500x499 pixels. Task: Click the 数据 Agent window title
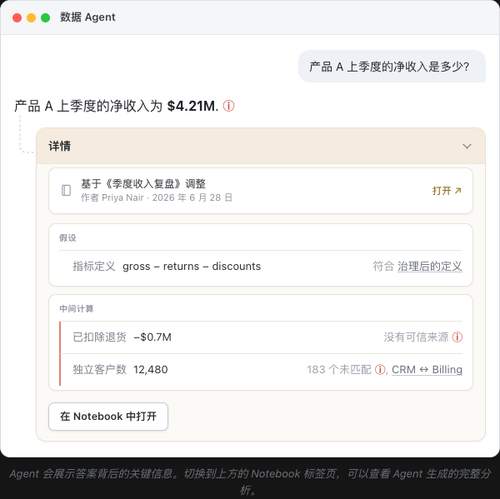click(x=88, y=17)
